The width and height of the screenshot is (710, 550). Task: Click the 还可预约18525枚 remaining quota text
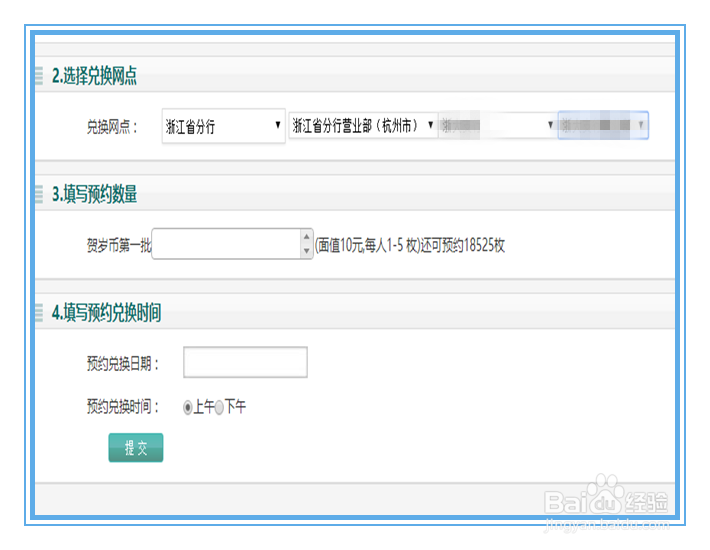click(463, 245)
